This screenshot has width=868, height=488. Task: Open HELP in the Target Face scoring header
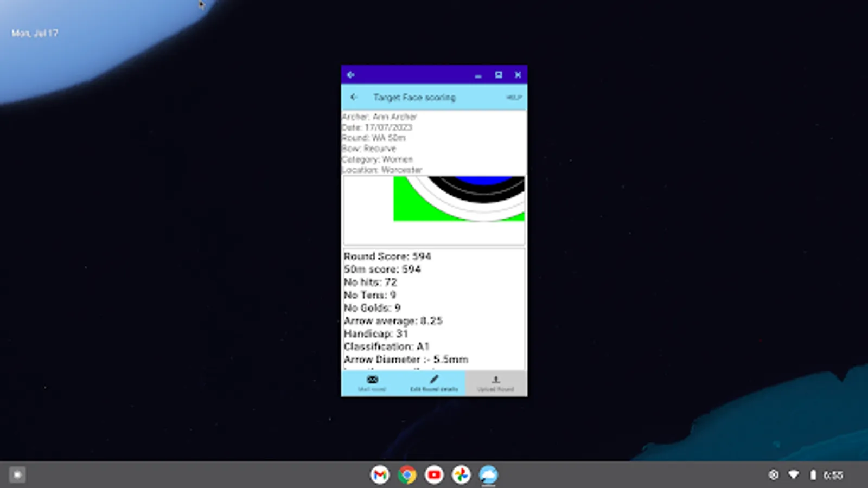[514, 98]
